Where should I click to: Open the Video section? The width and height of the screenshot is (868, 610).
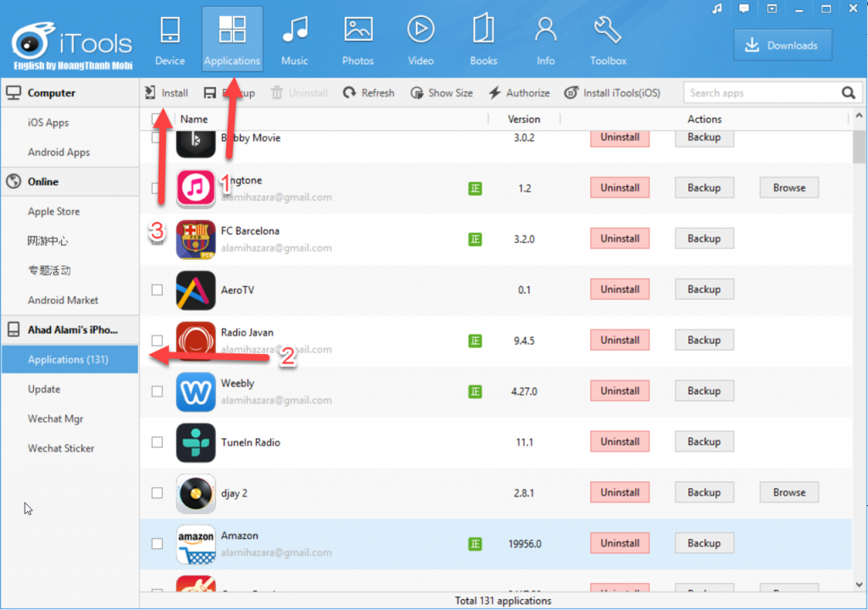[420, 40]
